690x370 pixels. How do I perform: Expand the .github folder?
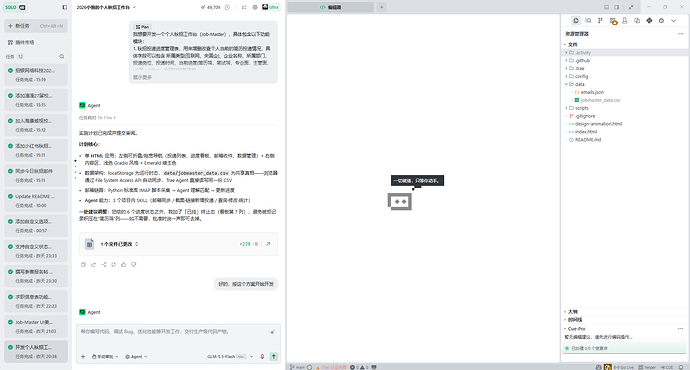624,61
